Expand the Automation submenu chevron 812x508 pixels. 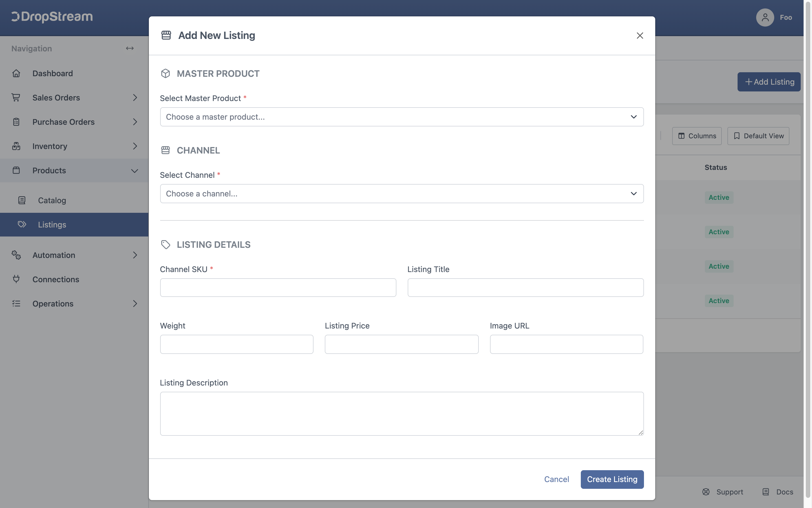(x=135, y=255)
